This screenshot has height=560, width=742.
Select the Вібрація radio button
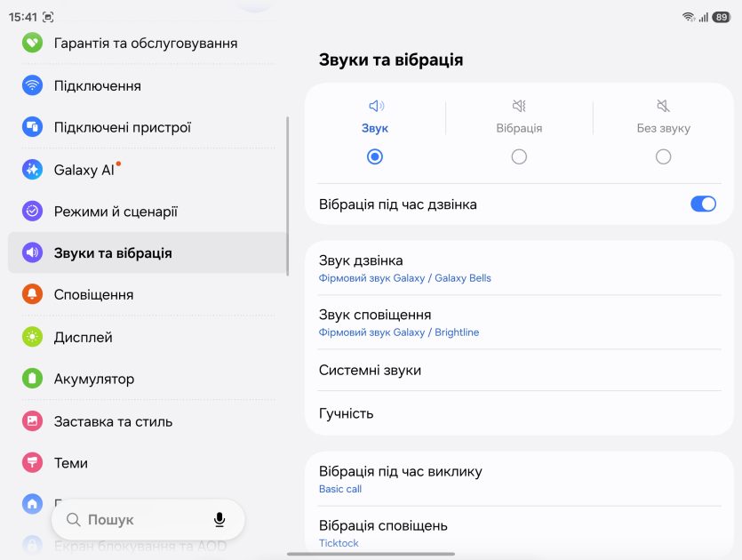point(519,156)
